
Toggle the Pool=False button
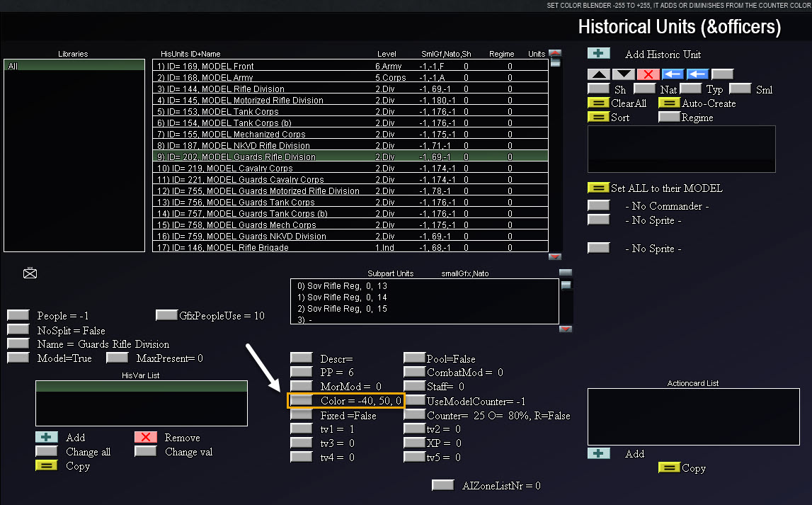(414, 358)
